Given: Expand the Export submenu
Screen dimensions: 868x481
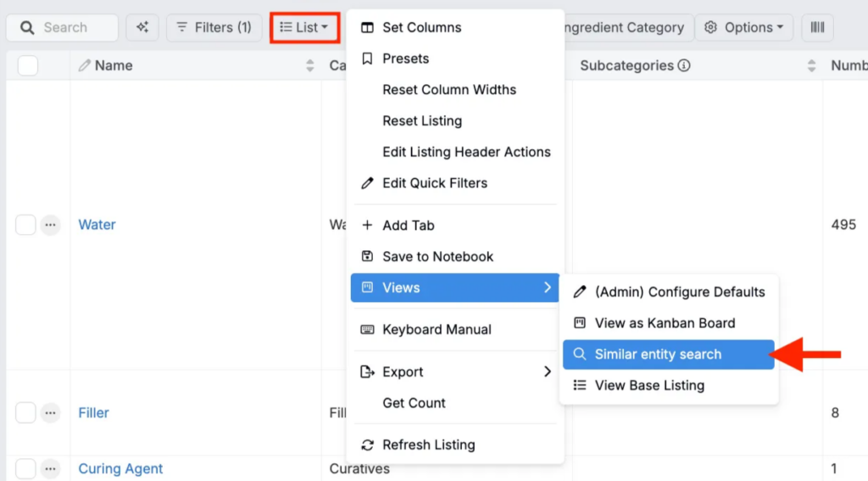Looking at the screenshot, I should click(455, 372).
